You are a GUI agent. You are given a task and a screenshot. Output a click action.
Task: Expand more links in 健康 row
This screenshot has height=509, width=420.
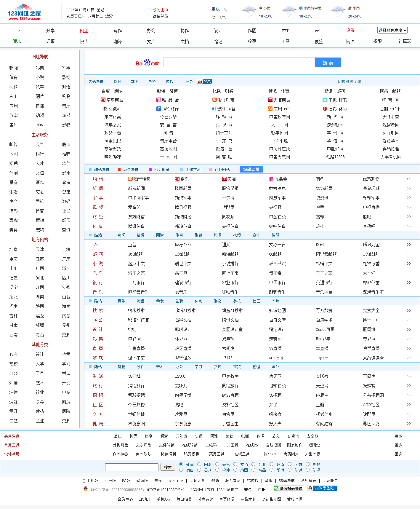click(408, 424)
